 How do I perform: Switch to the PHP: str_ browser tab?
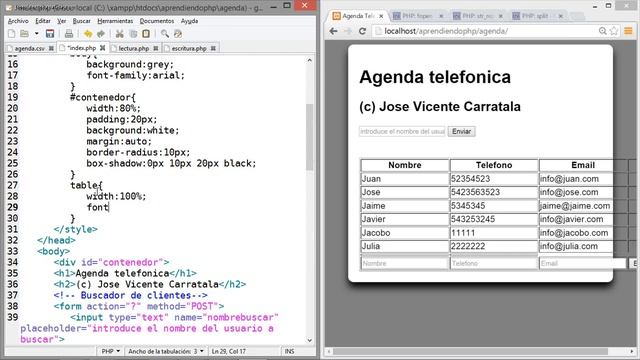pos(478,16)
